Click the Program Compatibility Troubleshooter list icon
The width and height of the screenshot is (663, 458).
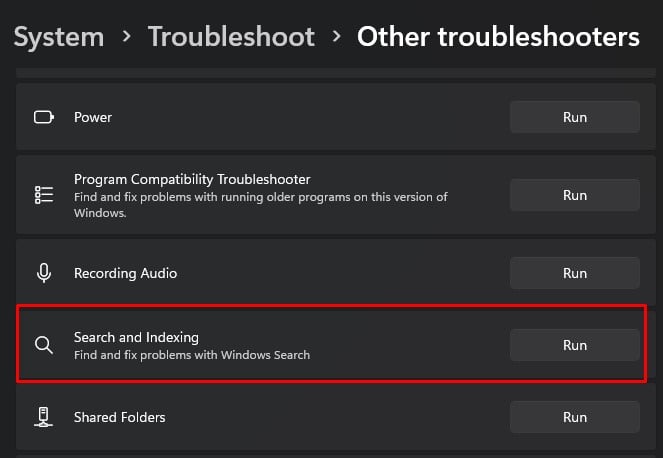43,194
